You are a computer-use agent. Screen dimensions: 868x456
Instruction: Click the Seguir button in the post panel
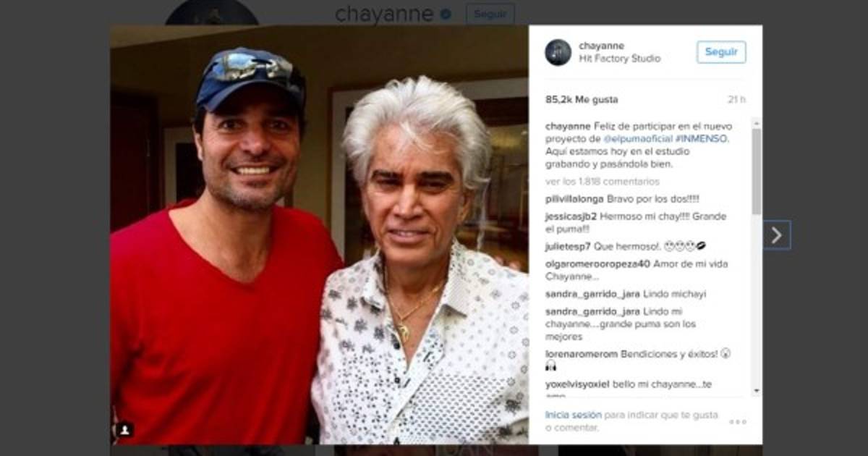point(721,52)
